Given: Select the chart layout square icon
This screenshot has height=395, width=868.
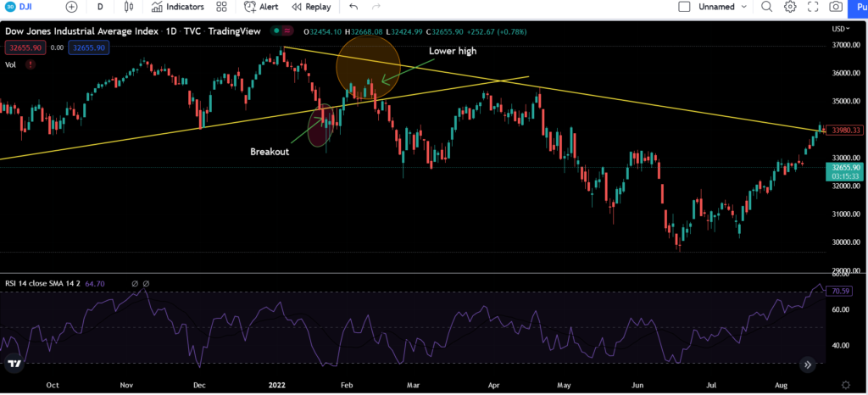Looking at the screenshot, I should 684,7.
